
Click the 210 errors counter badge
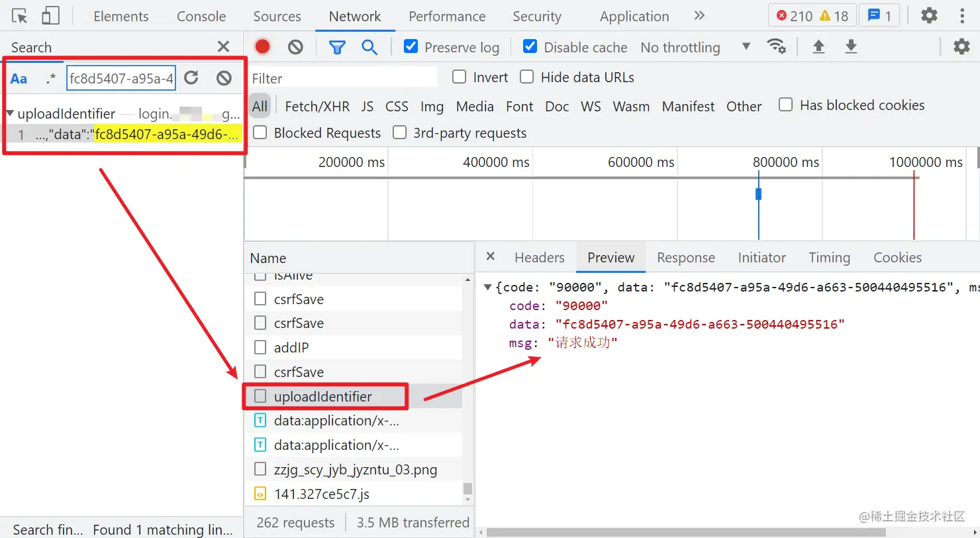pos(794,16)
